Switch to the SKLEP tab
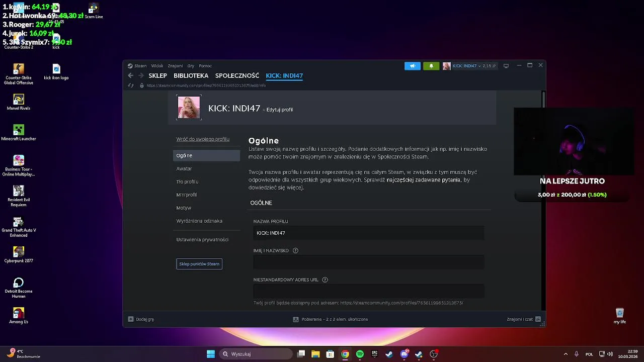This screenshot has height=362, width=644. point(157,75)
